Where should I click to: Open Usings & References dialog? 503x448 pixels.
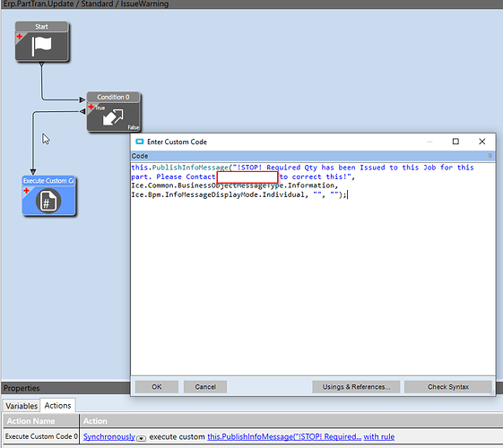356,387
